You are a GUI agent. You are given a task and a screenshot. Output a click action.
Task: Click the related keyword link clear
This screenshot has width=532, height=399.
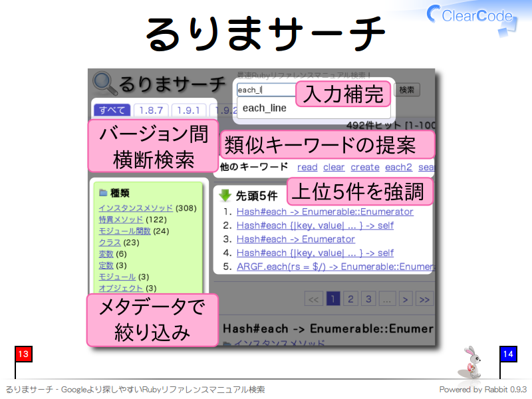(334, 168)
